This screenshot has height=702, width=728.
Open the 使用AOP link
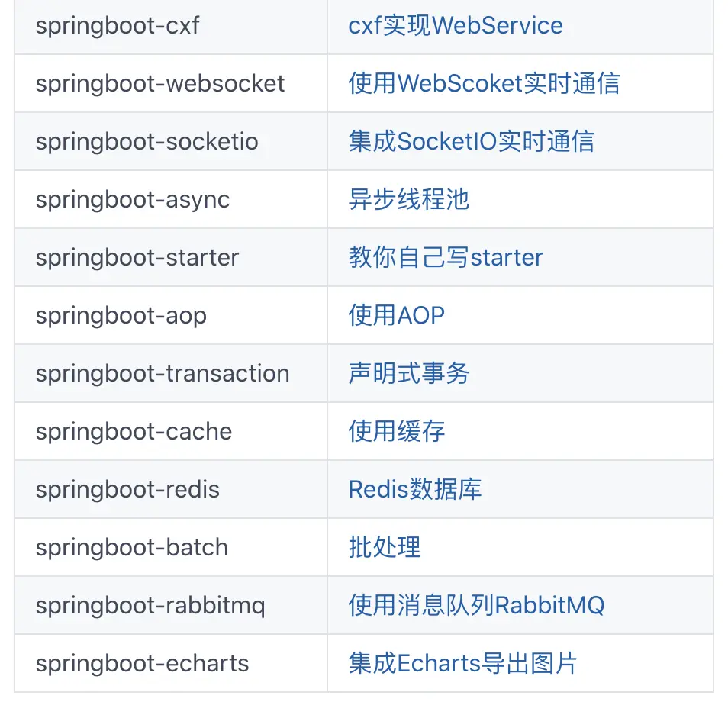pyautogui.click(x=397, y=315)
